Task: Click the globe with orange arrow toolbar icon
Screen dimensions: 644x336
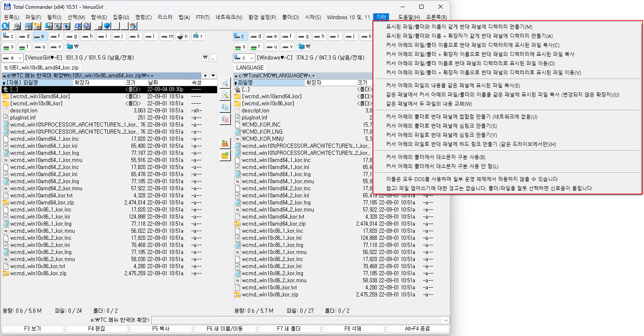Action: 133,26
